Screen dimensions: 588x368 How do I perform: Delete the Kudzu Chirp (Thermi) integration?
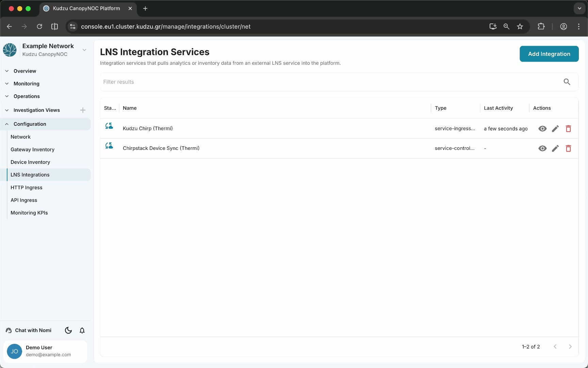click(x=568, y=128)
